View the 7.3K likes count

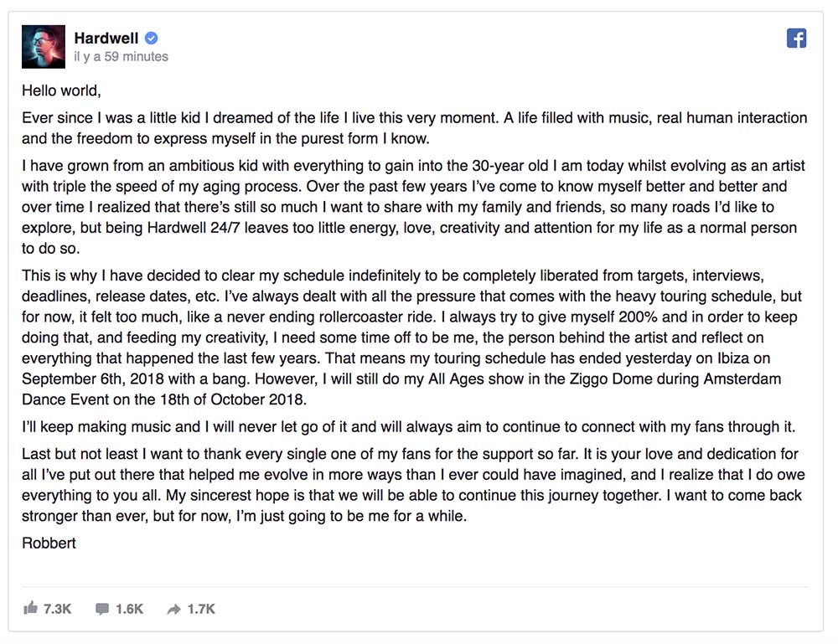[57, 609]
